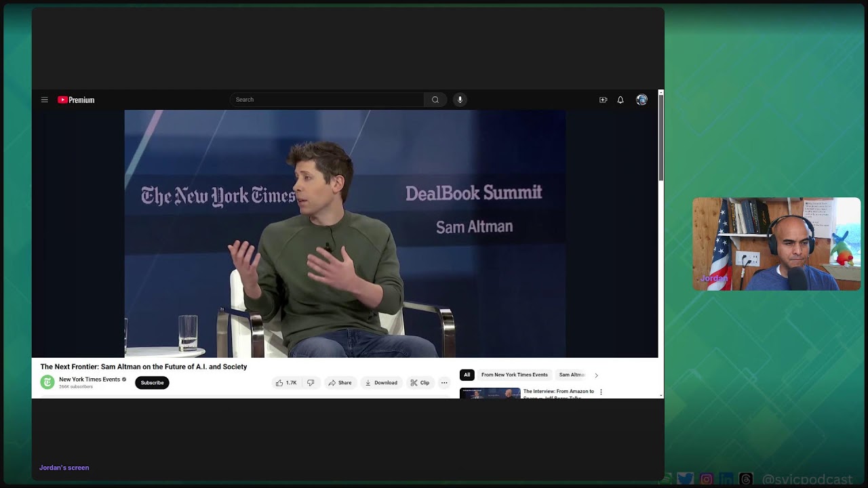Click the page vertical scrollbar thumb
868x488 pixels.
point(661,138)
